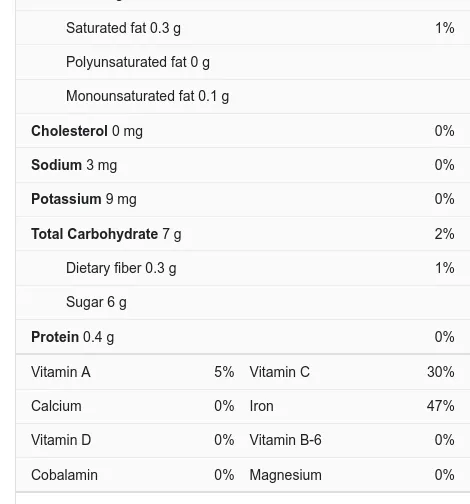The height and width of the screenshot is (504, 470).
Task: Click the 2% Total Carbohydrate daily value
Action: tap(444, 234)
